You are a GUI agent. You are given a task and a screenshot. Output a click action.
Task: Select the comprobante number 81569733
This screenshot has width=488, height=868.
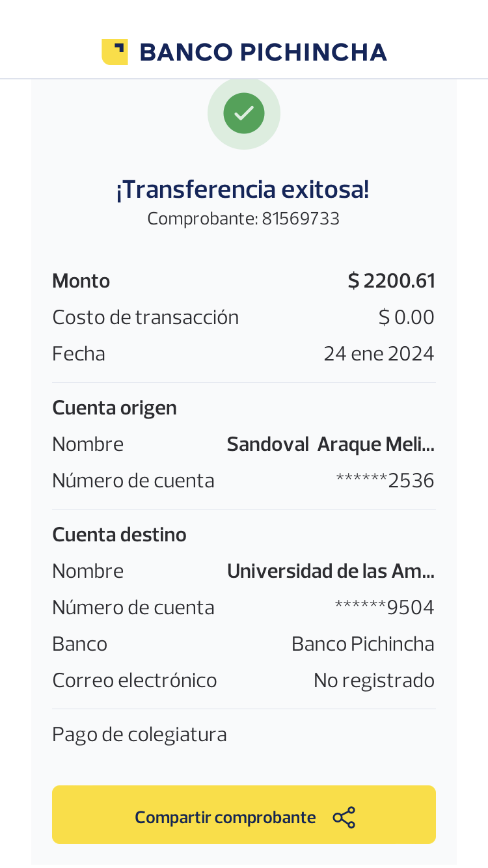[301, 219]
